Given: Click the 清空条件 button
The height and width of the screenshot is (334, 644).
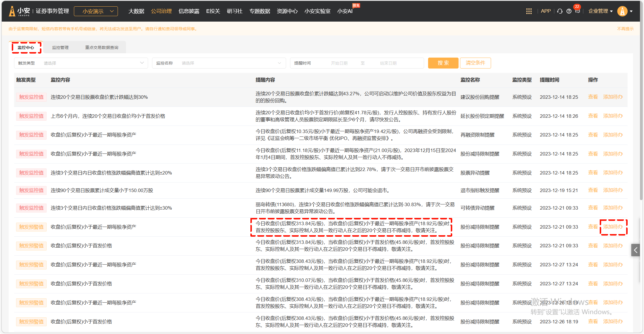Looking at the screenshot, I should click(x=475, y=63).
